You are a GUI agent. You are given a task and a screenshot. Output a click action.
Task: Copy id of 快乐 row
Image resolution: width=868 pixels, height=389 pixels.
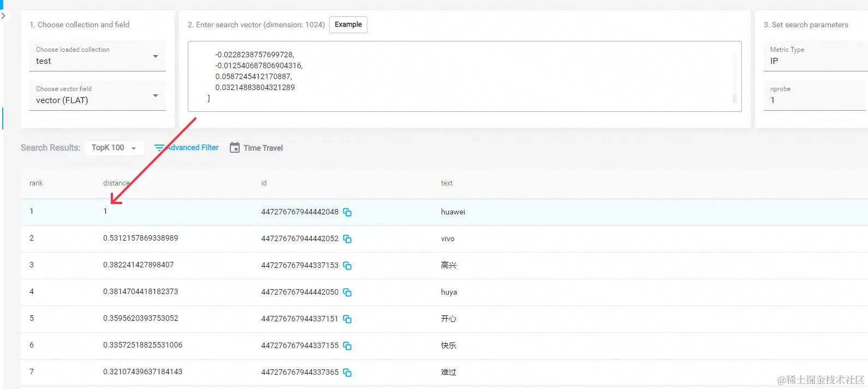(x=347, y=346)
